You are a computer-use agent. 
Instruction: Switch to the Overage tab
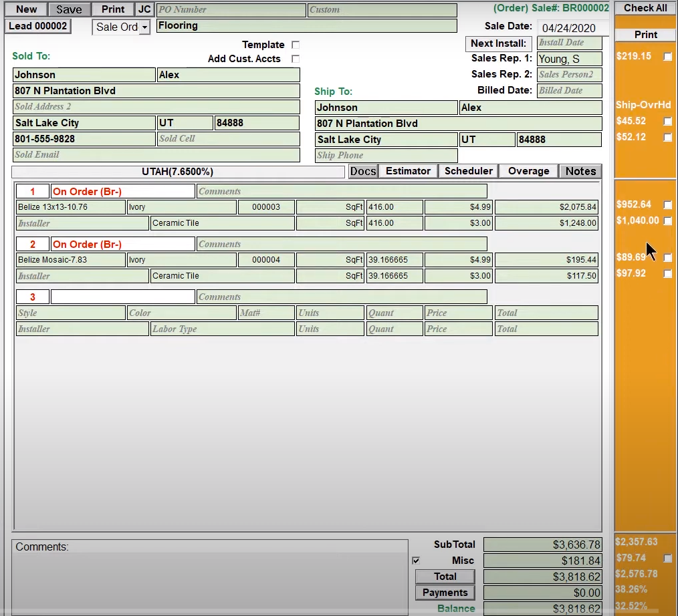click(528, 171)
